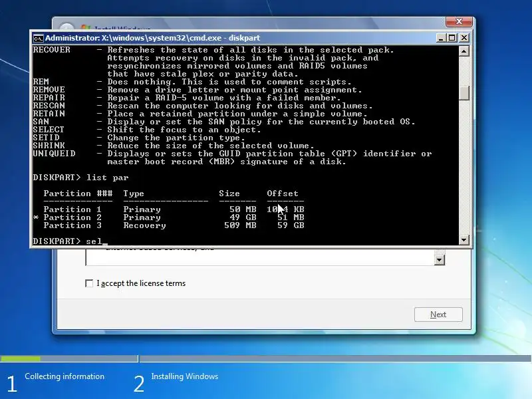Click the 'Type' column header
Image resolution: width=532 pixels, height=399 pixels.
click(134, 194)
